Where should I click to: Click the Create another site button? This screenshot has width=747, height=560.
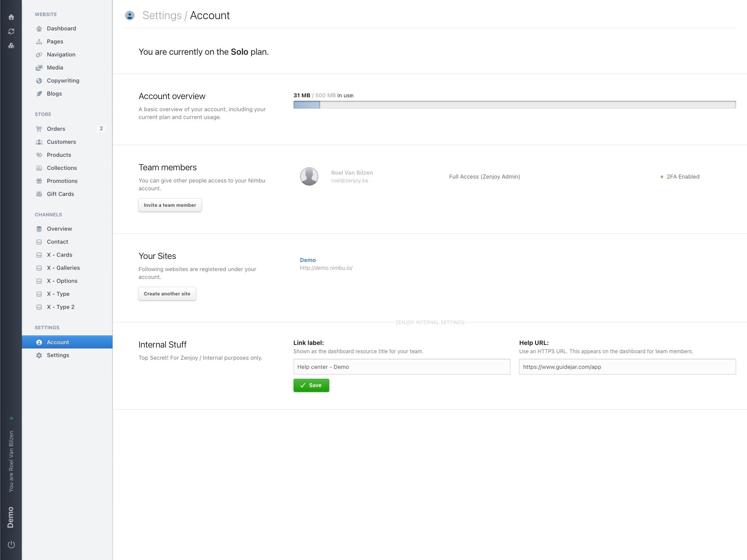coord(167,294)
